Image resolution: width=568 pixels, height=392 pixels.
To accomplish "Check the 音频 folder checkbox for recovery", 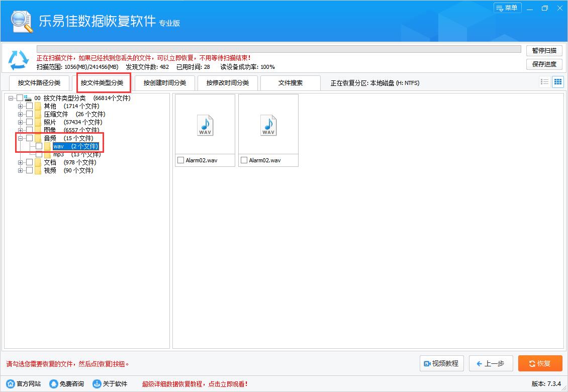I will [29, 138].
